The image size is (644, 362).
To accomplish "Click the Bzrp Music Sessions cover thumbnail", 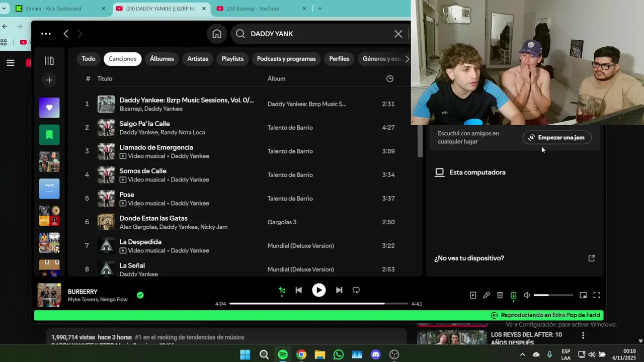I will (106, 104).
